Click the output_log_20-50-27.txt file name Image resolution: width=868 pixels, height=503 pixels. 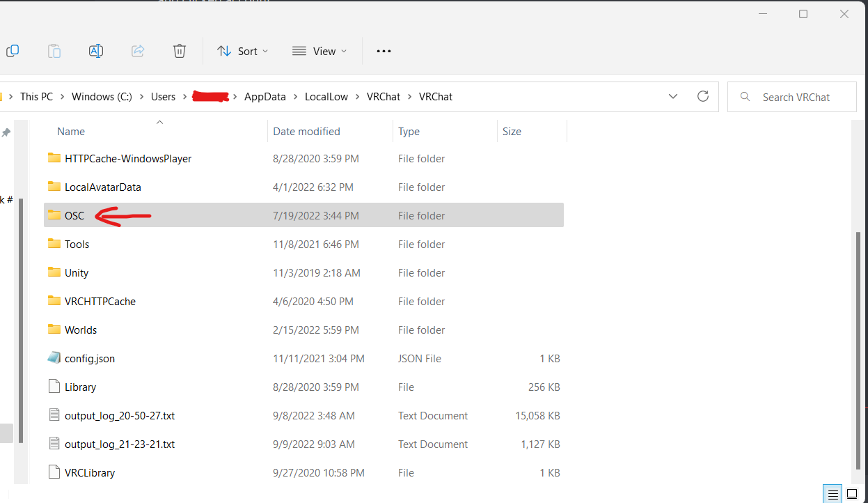coord(120,416)
